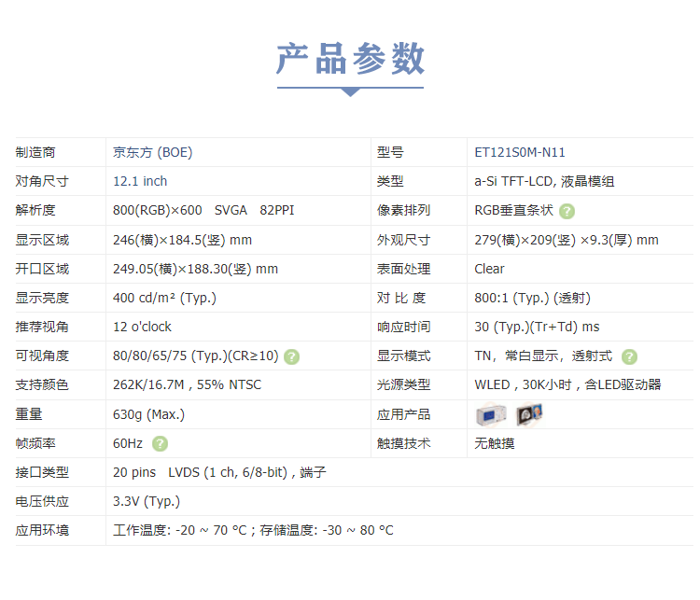700x600 pixels.
Task: Click the 制造商 row label
Action: click(x=35, y=152)
